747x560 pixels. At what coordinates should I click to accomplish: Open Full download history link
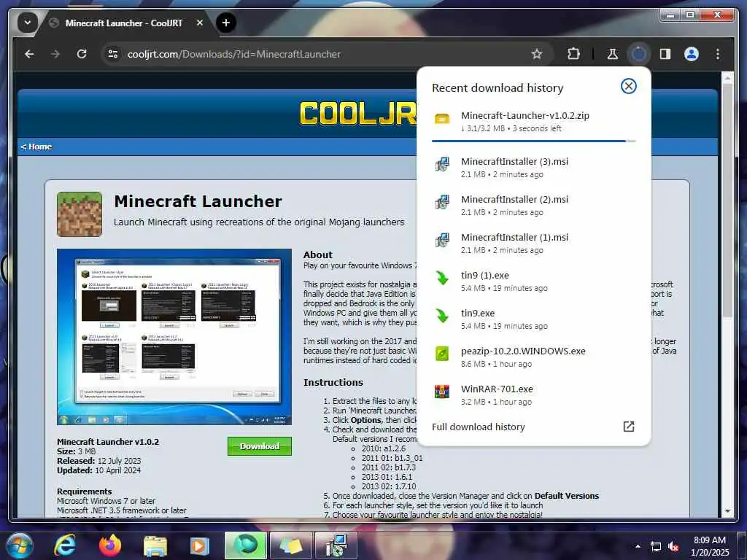coord(479,427)
